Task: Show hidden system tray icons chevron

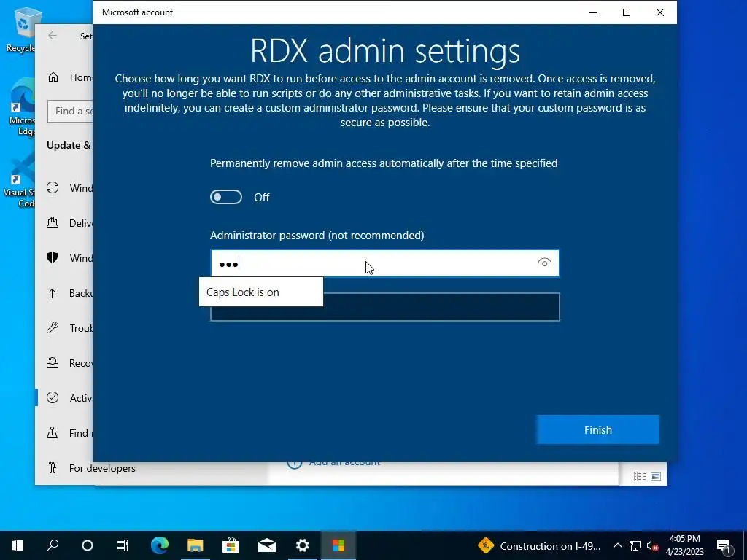Action: coord(617,545)
